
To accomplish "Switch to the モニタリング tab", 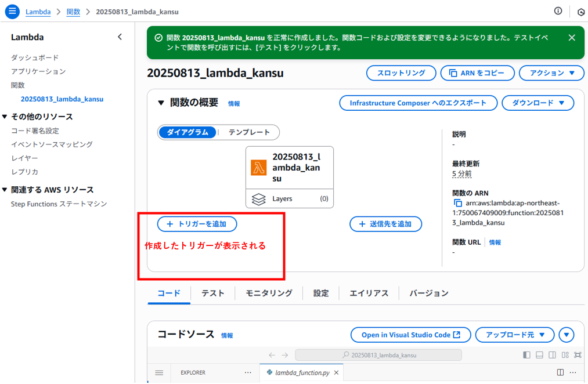I will tap(269, 294).
